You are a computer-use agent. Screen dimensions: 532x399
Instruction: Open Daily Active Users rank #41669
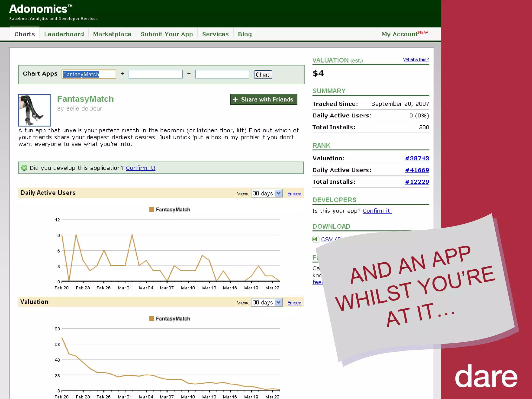coord(417,170)
